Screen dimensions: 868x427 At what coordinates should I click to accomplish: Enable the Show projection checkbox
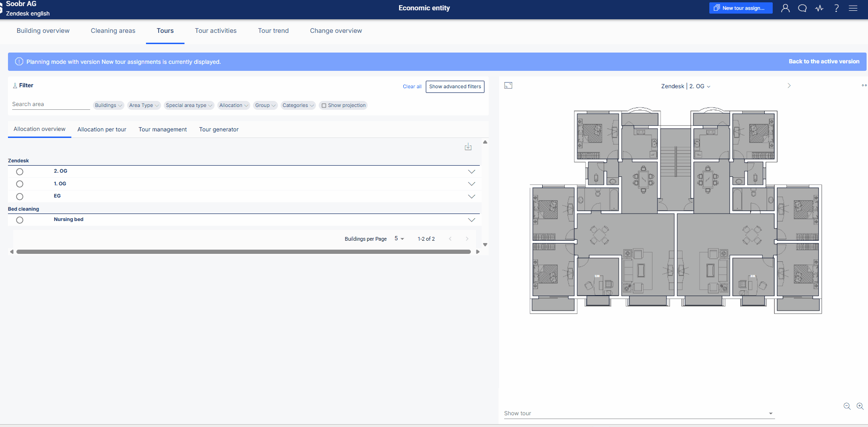pyautogui.click(x=324, y=106)
